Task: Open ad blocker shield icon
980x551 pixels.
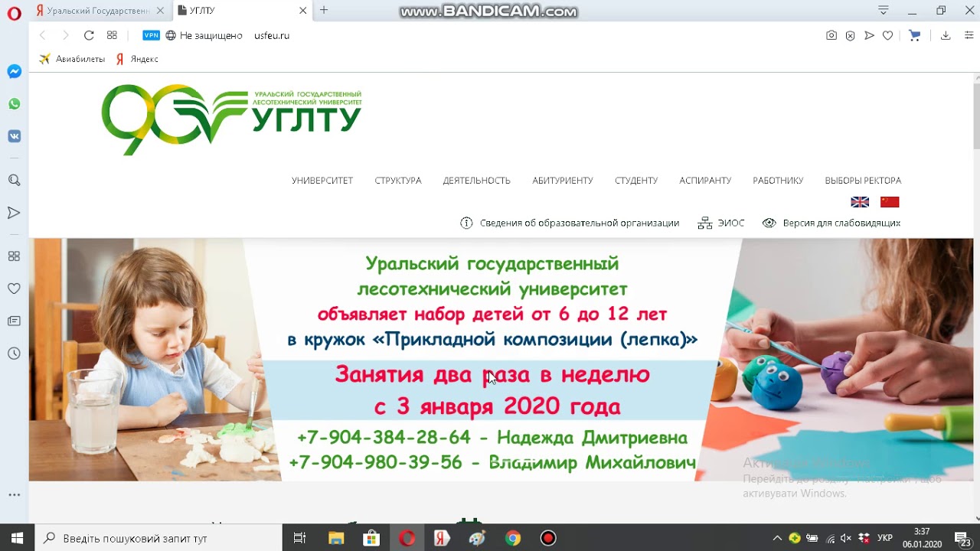Action: [850, 35]
